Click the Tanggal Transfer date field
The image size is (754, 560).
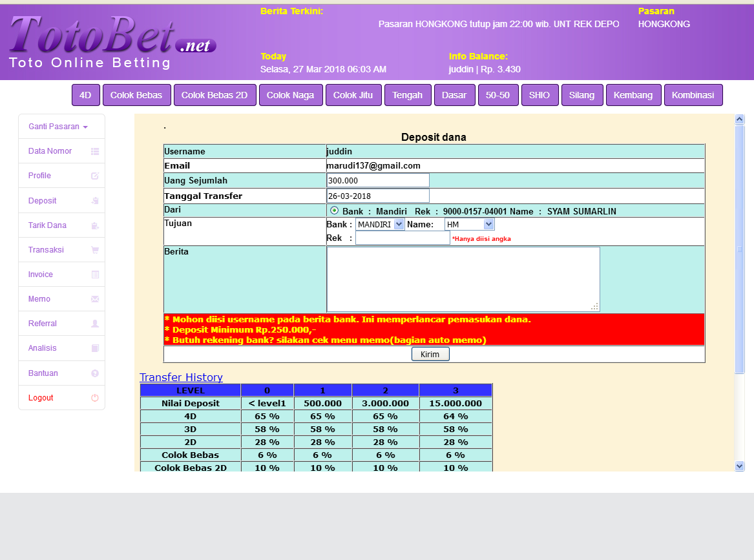(378, 196)
